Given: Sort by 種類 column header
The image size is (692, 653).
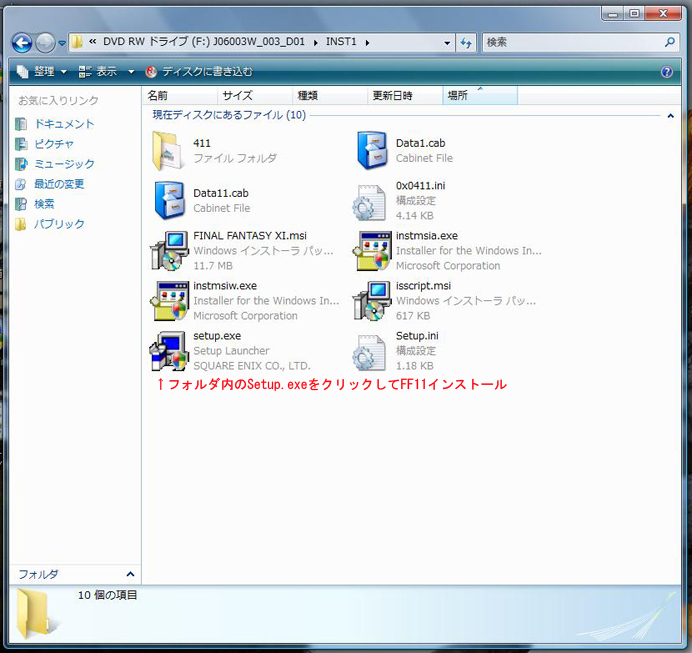Looking at the screenshot, I should (330, 95).
